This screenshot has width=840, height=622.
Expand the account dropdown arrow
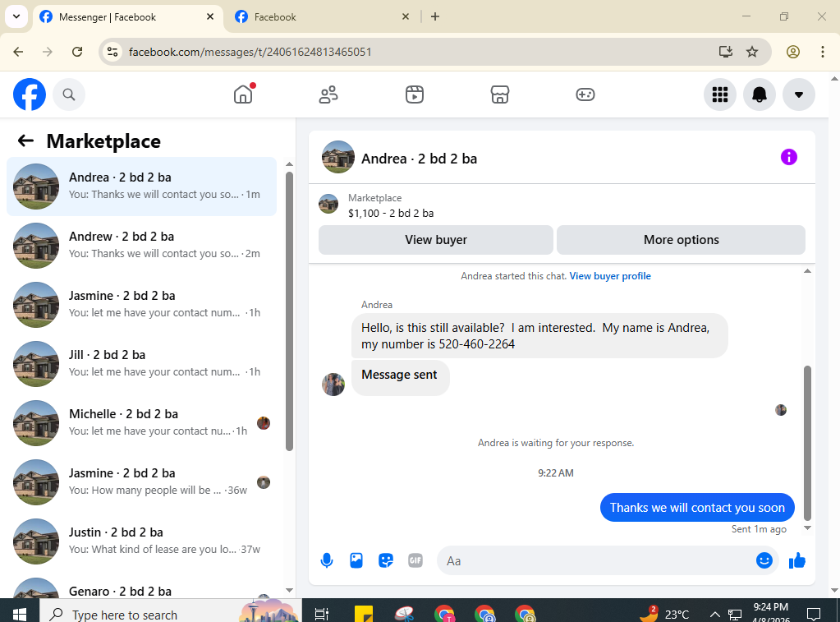[x=799, y=94]
